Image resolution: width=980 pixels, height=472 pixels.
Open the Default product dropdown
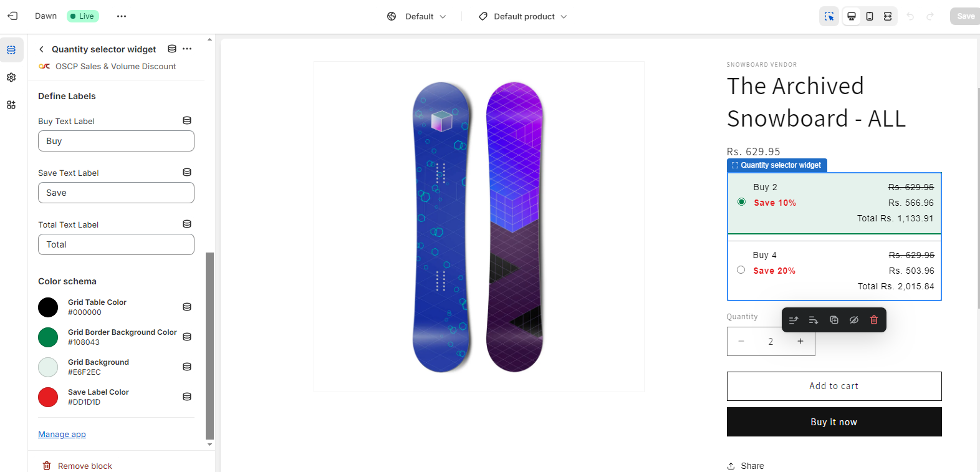tap(523, 17)
